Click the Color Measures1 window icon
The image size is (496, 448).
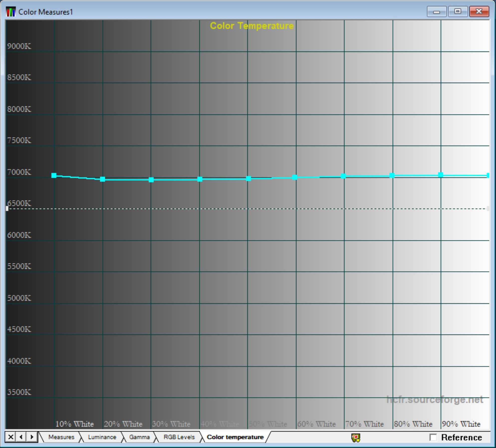coord(10,12)
